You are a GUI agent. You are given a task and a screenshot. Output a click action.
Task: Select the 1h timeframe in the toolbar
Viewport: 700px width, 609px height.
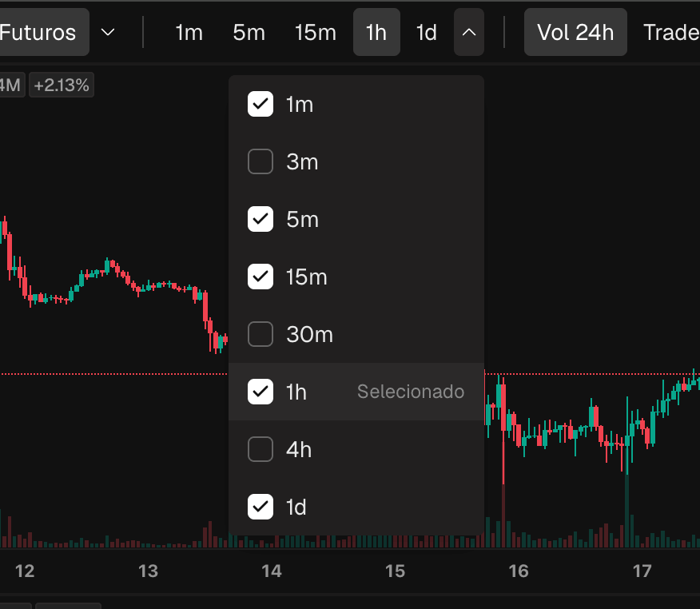tap(376, 32)
